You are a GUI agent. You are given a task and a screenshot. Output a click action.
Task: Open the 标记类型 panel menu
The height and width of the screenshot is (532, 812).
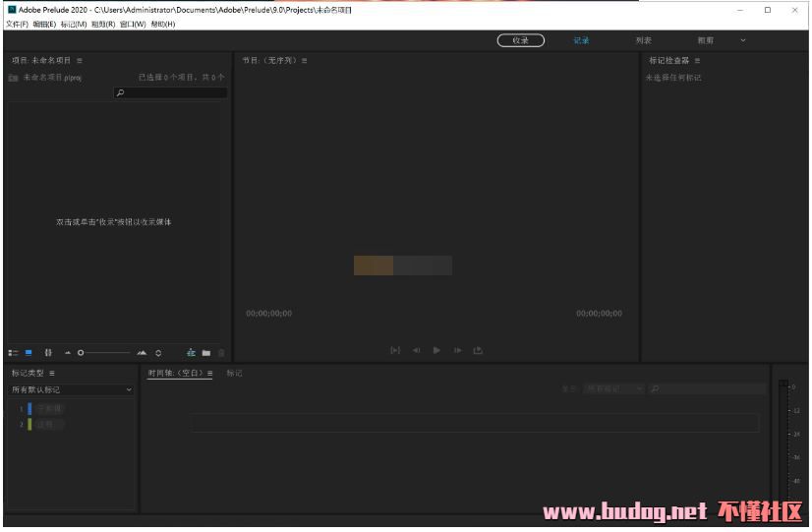coord(52,373)
